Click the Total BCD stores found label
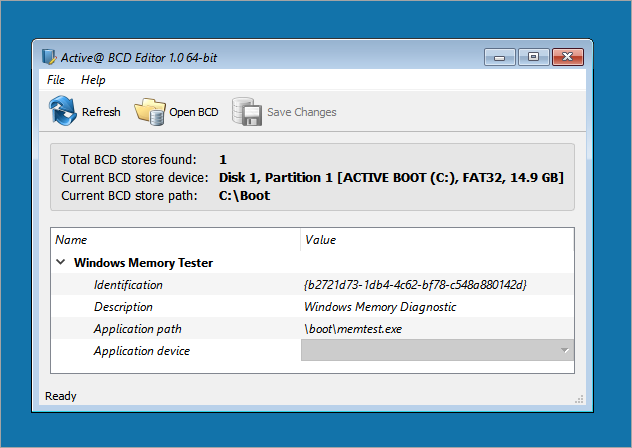The height and width of the screenshot is (448, 632). 129,160
